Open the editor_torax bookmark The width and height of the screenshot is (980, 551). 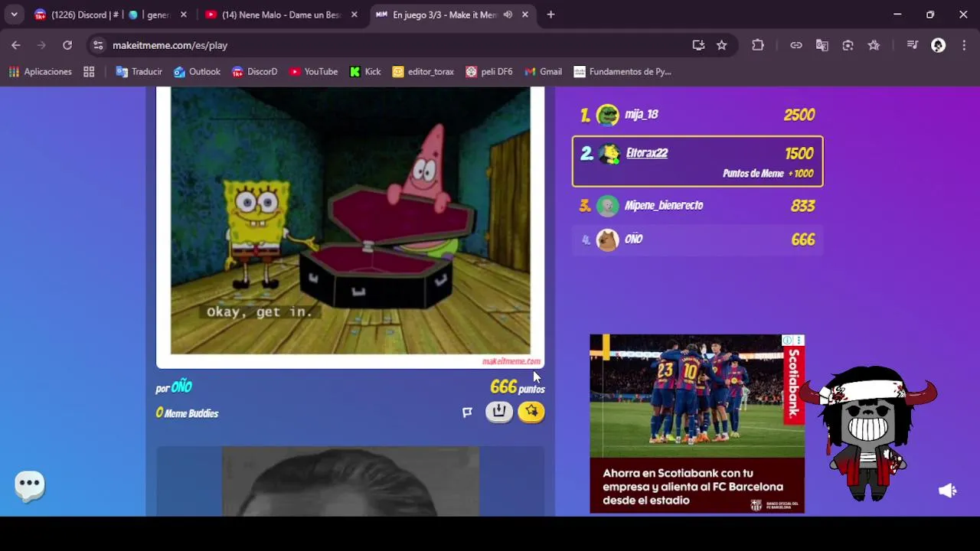tap(423, 72)
